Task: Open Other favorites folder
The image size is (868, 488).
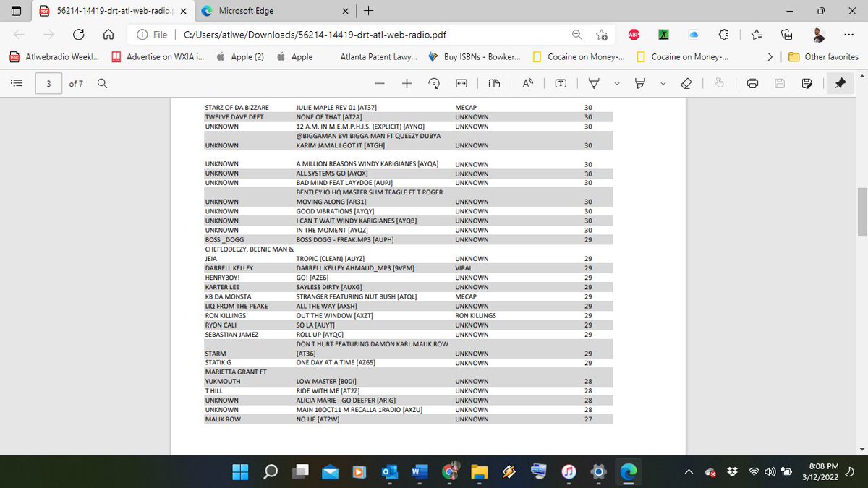Action: 823,56
